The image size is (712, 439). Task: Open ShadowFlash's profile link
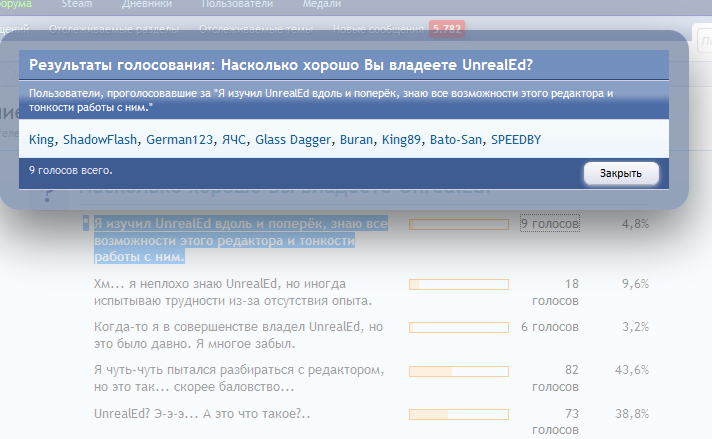(100, 140)
